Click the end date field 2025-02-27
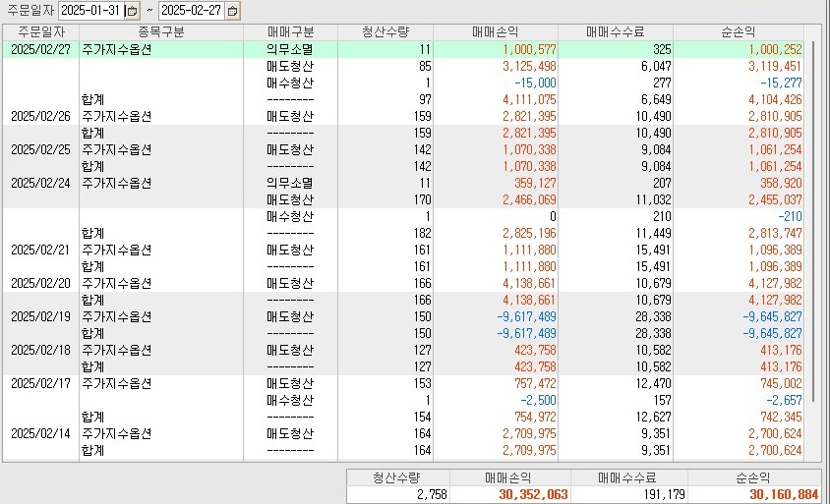The height and width of the screenshot is (504, 830). pos(192,11)
